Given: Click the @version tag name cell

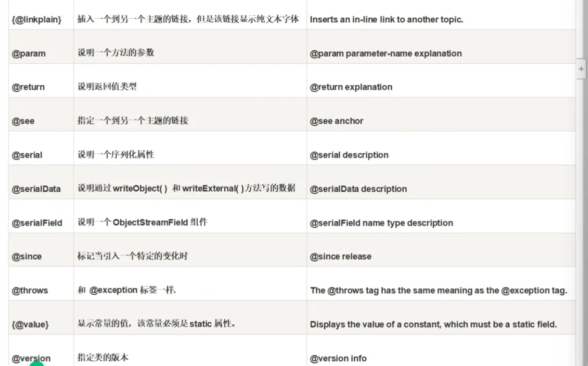Looking at the screenshot, I should coord(31,358).
